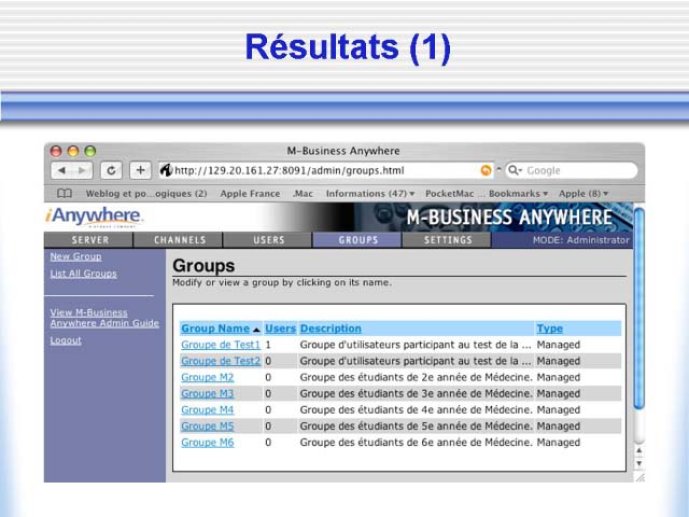Viewport: 689px width, 517px height.
Task: Click the Safari back arrow button
Action: (x=62, y=170)
